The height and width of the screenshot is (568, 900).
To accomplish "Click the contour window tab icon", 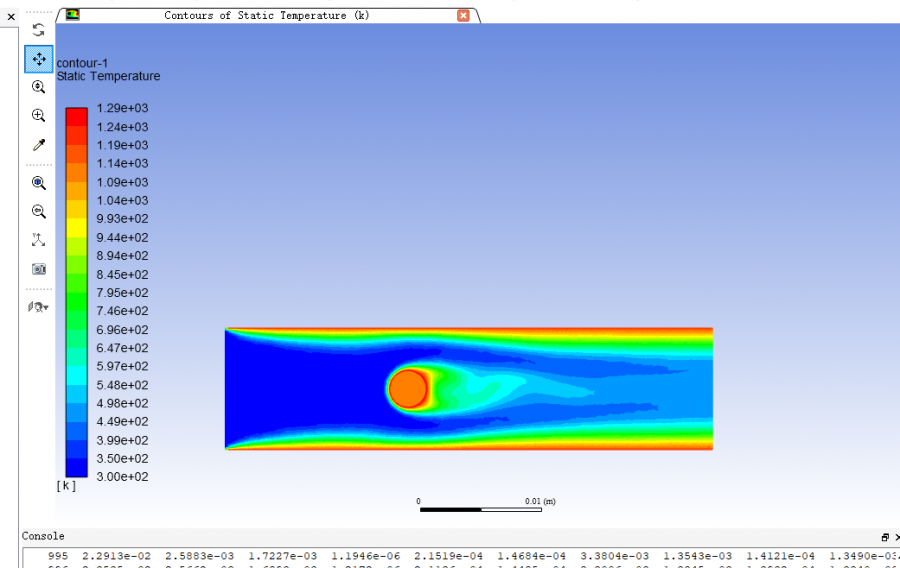I will (x=72, y=15).
